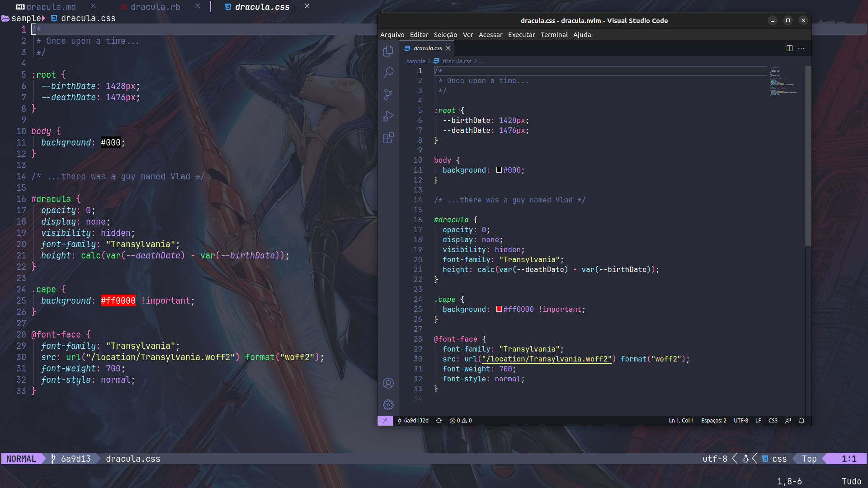868x488 pixels.
Task: Close the dracula.css tab in VS Code
Action: pyautogui.click(x=448, y=48)
